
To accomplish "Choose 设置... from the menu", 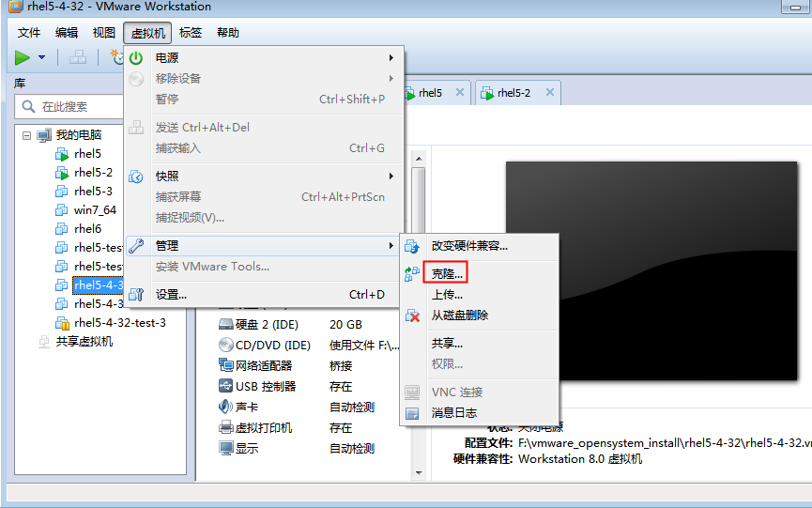I will point(264,295).
